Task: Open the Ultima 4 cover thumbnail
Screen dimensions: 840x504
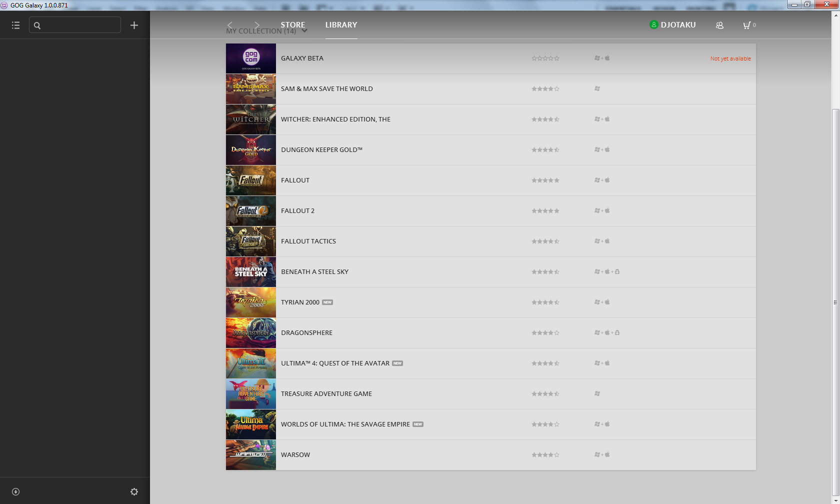Action: pos(251,363)
